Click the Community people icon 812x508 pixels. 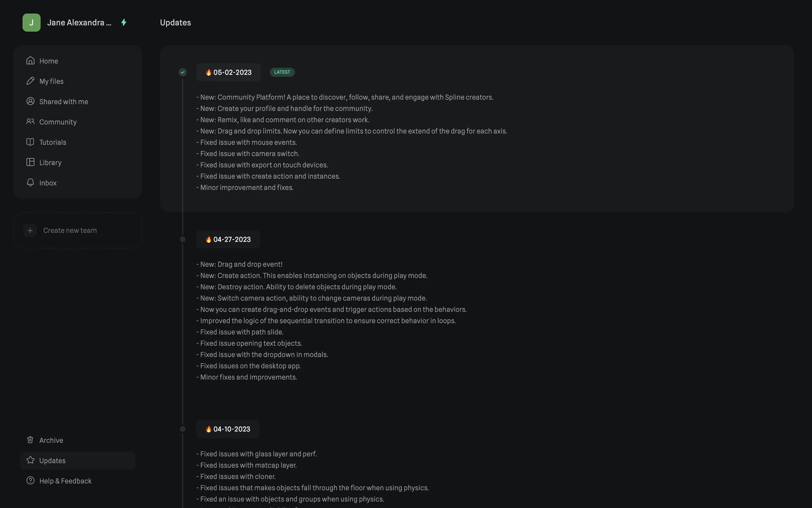[x=30, y=121]
